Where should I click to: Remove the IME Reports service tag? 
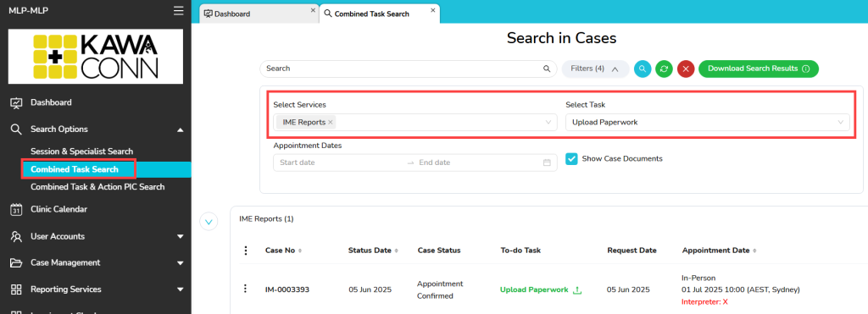(331, 122)
